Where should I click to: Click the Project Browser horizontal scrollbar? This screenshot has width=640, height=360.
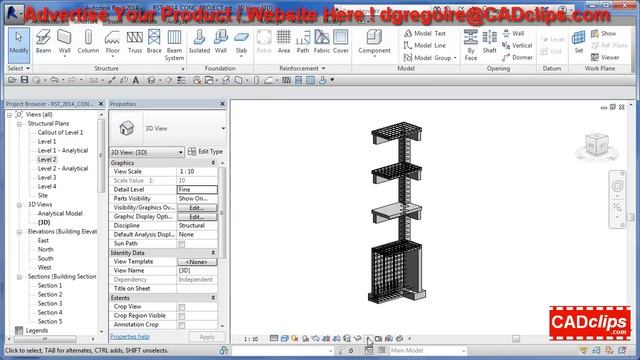tap(45, 339)
